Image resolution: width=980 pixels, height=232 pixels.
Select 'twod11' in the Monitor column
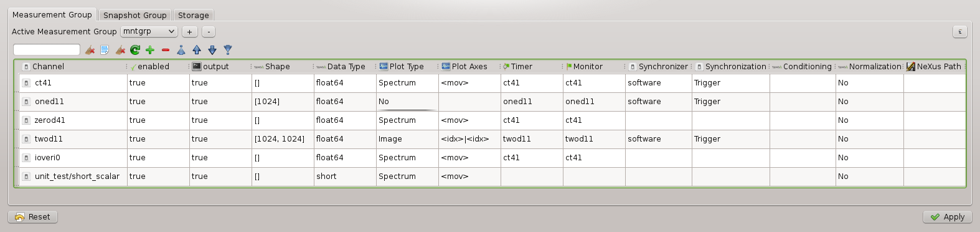pyautogui.click(x=594, y=139)
